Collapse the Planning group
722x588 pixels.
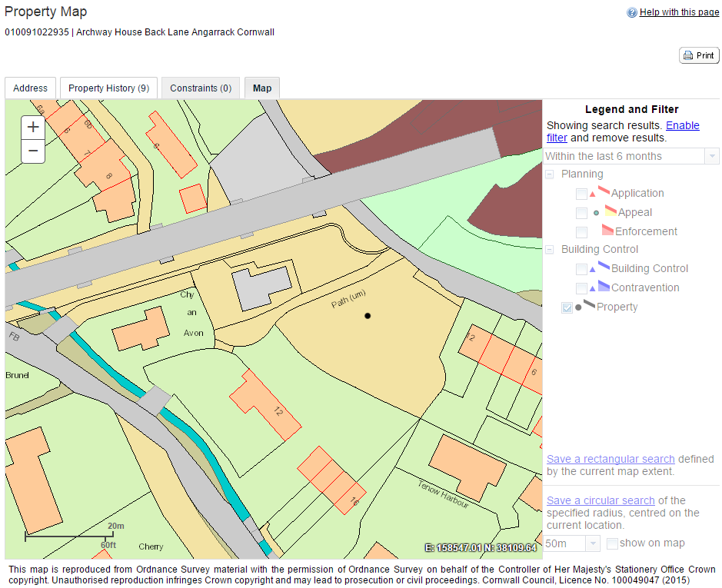pos(550,174)
